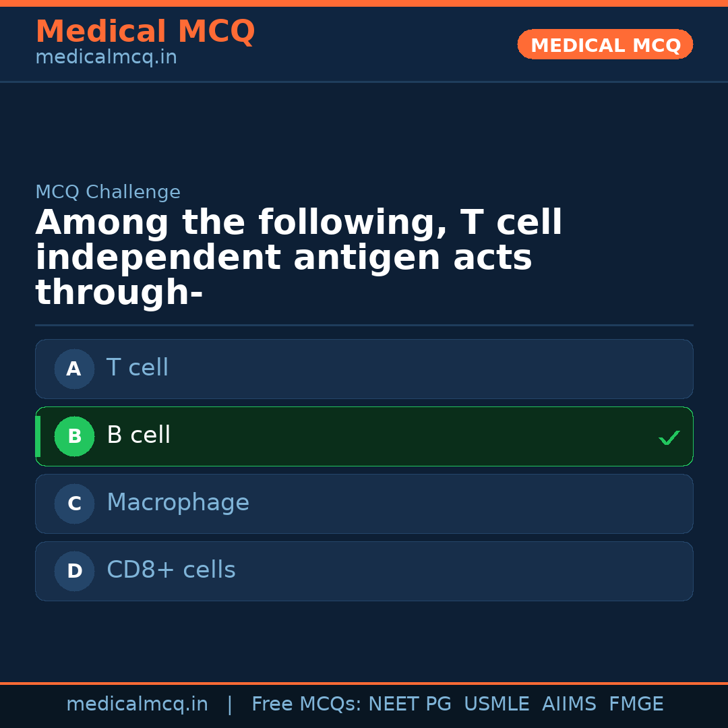The image size is (728, 728).
Task: Click the MCQ Challenge label
Action: (x=108, y=192)
